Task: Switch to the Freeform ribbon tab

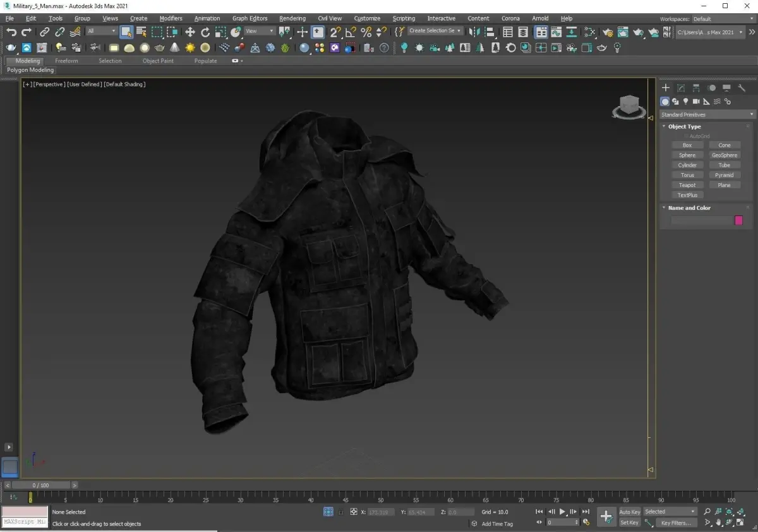Action: (x=66, y=61)
